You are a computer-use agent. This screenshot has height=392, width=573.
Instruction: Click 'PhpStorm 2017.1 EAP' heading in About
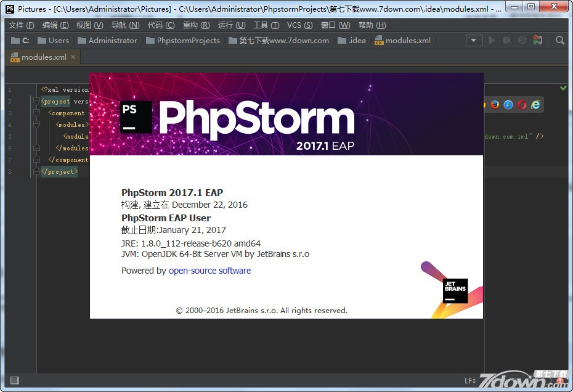(172, 192)
